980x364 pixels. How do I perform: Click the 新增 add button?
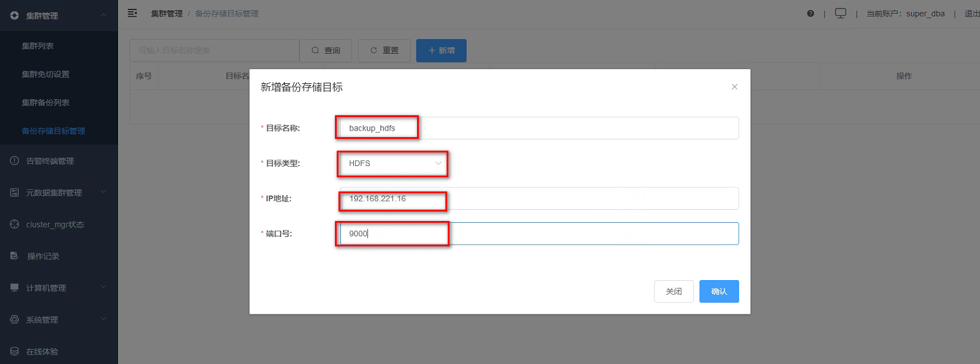(441, 50)
